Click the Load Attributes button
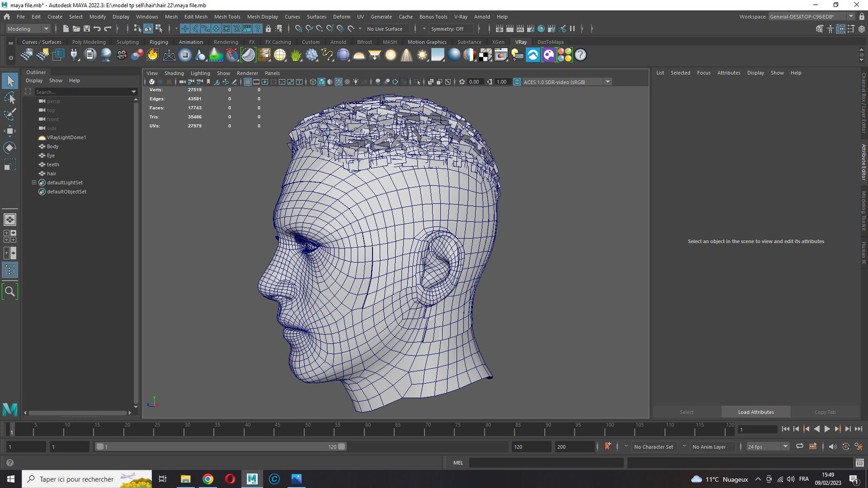Viewport: 868px width, 488px height. (x=756, y=412)
